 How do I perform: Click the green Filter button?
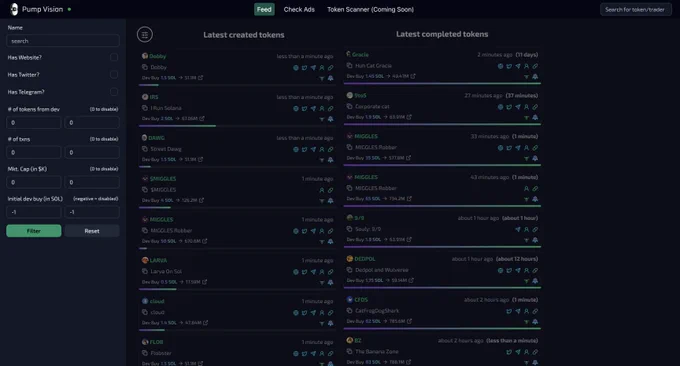pyautogui.click(x=34, y=231)
